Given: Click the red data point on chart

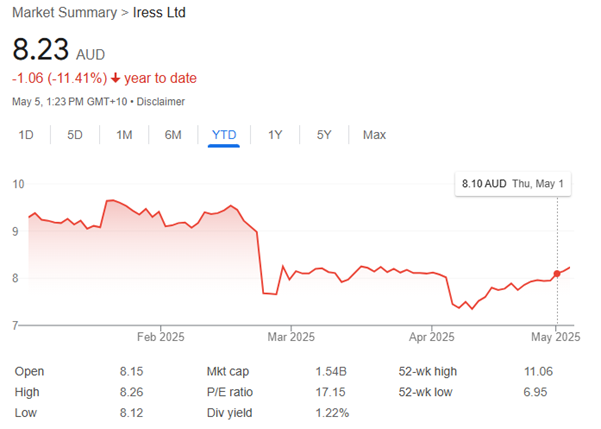Looking at the screenshot, I should [x=557, y=274].
